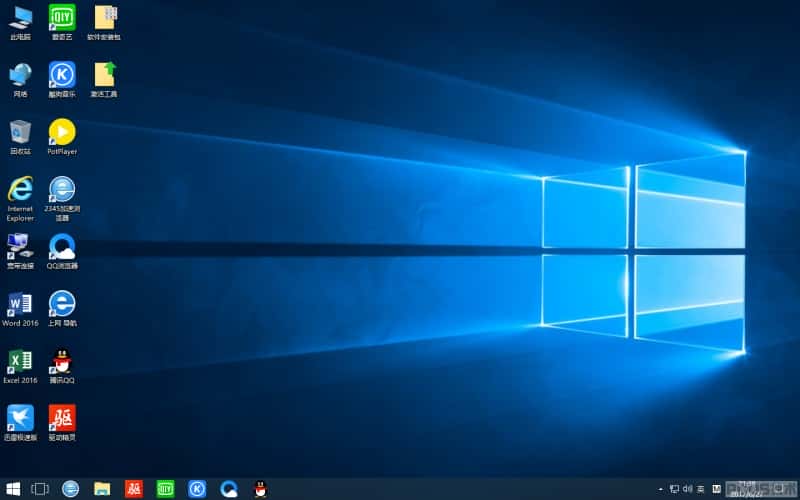Open Task View from the taskbar
The image size is (800, 500).
(40, 489)
